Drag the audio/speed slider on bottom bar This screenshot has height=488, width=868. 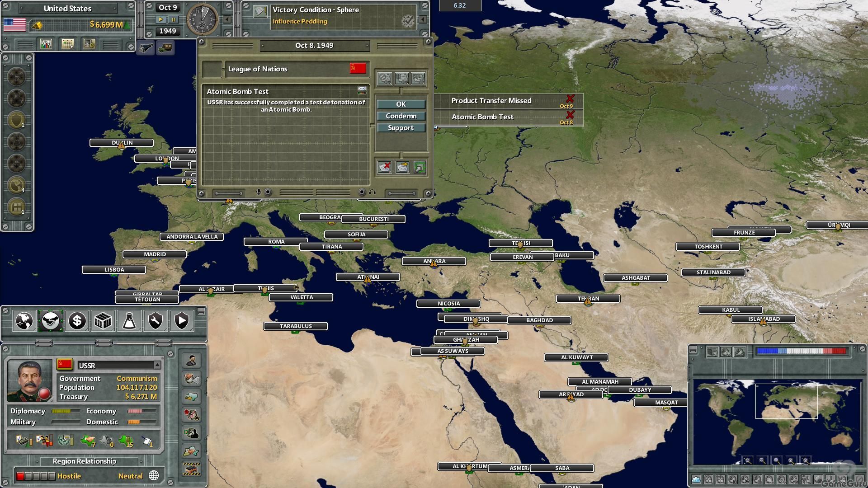point(400,192)
